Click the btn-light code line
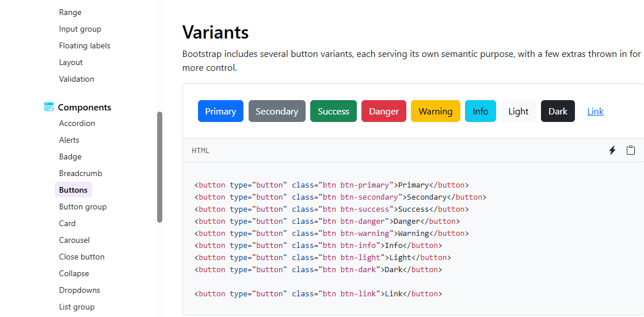This screenshot has width=644, height=317. (323, 258)
